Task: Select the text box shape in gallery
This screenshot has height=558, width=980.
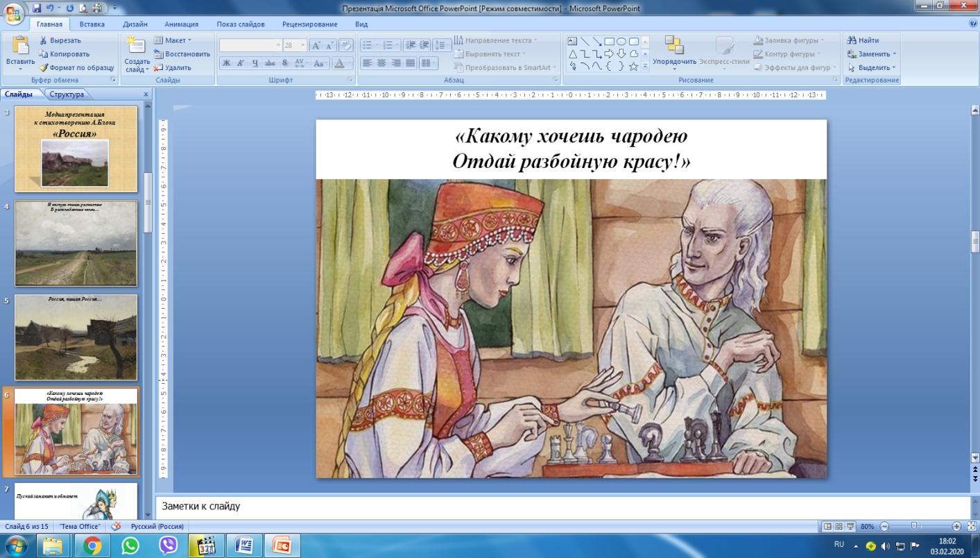Action: 572,42
